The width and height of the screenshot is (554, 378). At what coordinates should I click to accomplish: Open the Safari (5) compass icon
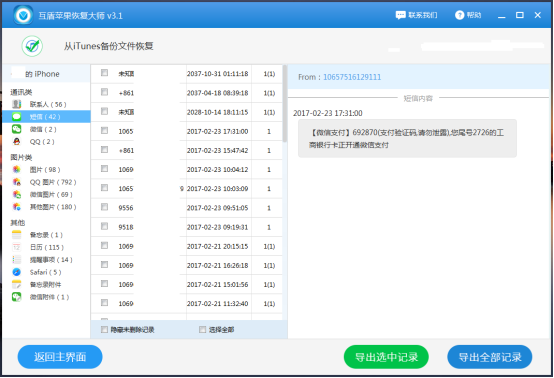pyautogui.click(x=17, y=272)
